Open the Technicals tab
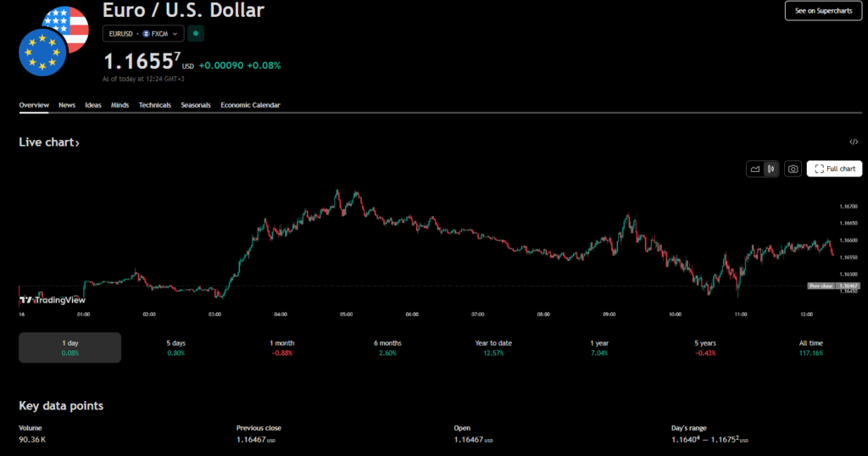868x456 pixels. tap(154, 105)
